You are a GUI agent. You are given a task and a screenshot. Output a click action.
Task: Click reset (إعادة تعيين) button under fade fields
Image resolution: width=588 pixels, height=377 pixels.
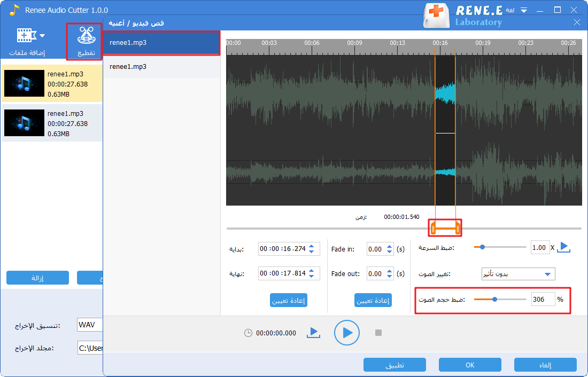coord(373,300)
